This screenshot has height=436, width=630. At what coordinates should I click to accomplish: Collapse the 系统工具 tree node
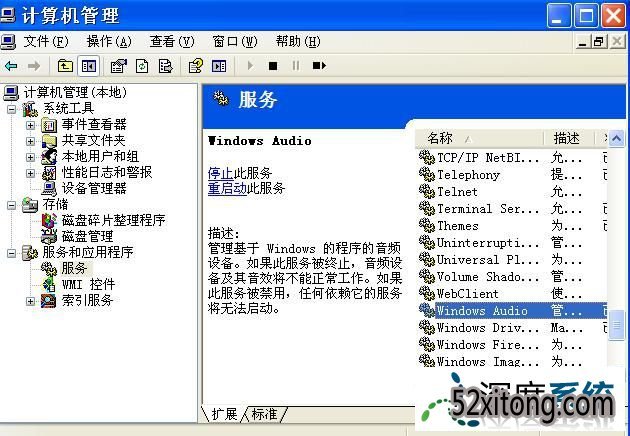12,109
